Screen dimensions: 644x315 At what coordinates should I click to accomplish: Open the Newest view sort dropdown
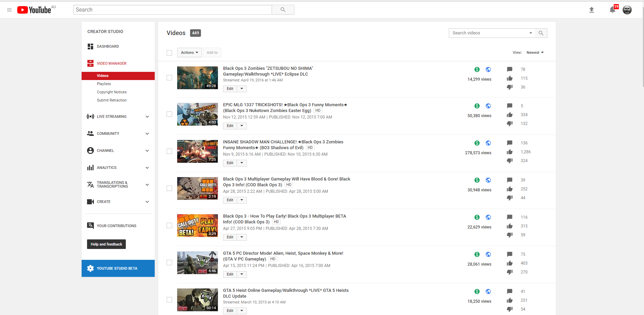(535, 52)
